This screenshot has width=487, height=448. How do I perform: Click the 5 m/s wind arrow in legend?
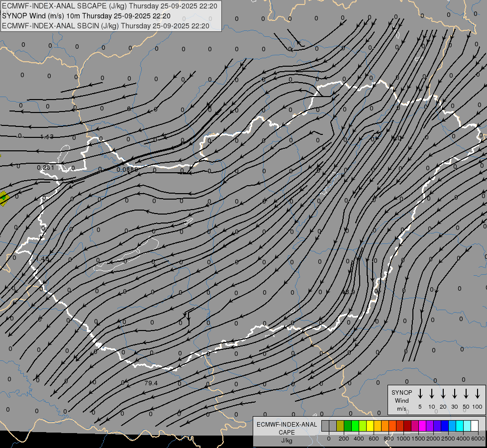(420, 394)
